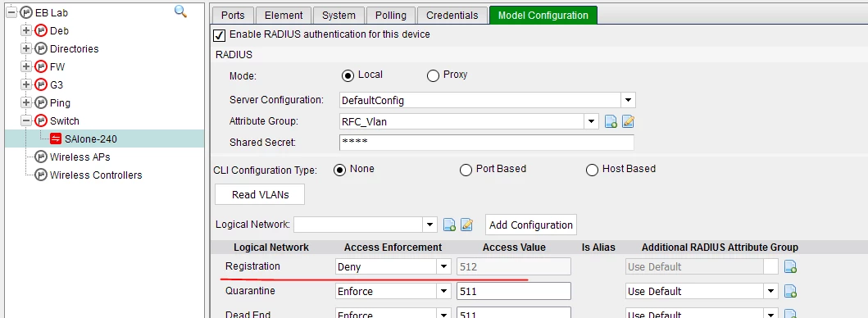Click the Access Value column header
Screen dimensions: 868x318
tap(514, 247)
